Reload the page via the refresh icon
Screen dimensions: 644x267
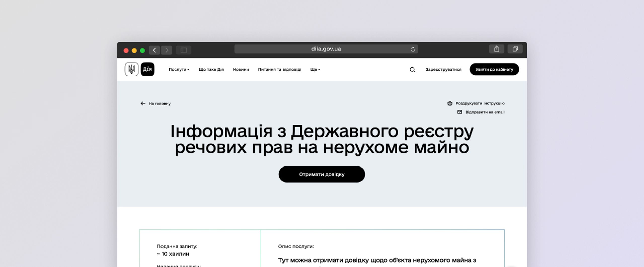[x=413, y=49]
